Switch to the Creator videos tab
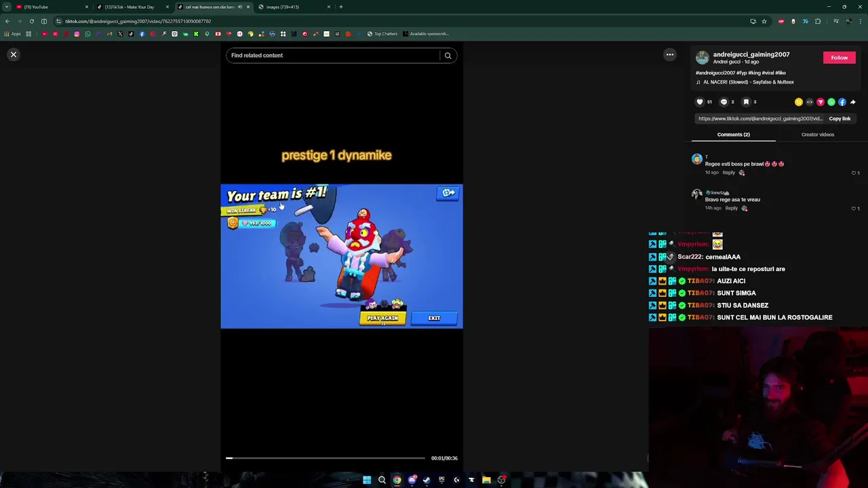 817,134
